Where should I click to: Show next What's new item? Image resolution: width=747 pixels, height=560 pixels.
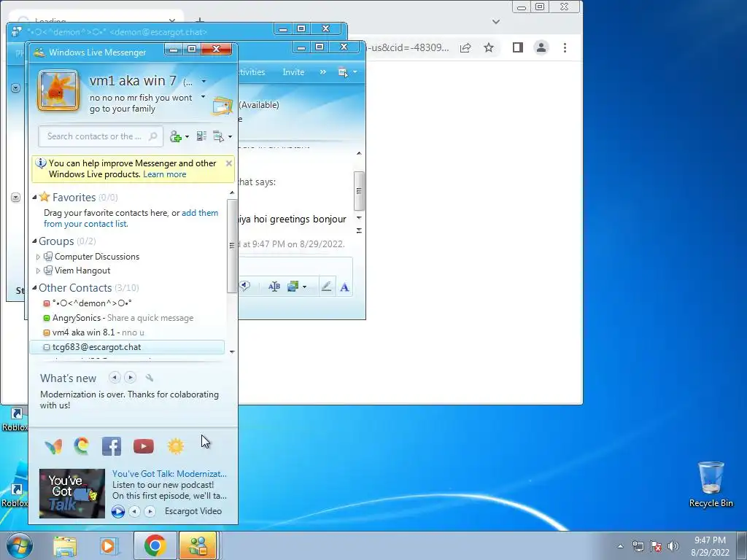point(130,378)
